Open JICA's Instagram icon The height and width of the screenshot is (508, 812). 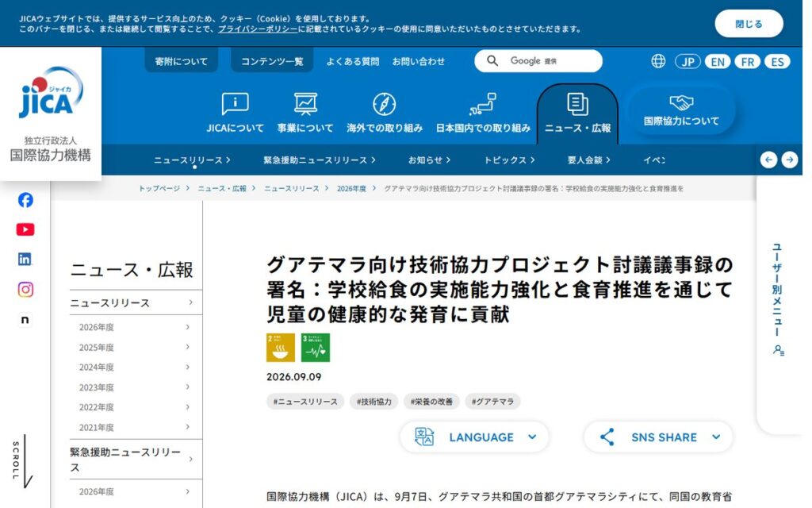(x=25, y=289)
